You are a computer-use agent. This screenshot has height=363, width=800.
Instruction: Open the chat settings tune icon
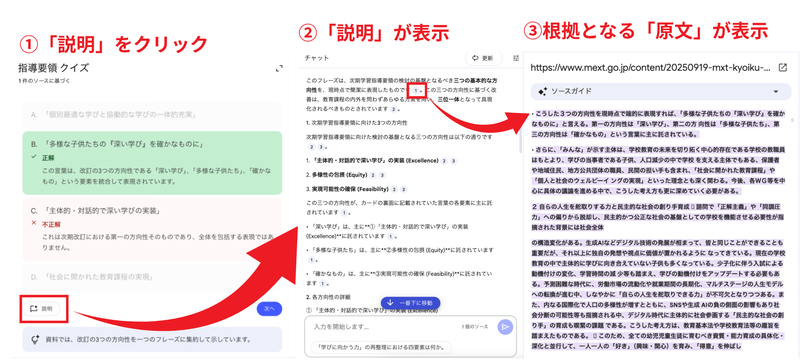tap(515, 58)
